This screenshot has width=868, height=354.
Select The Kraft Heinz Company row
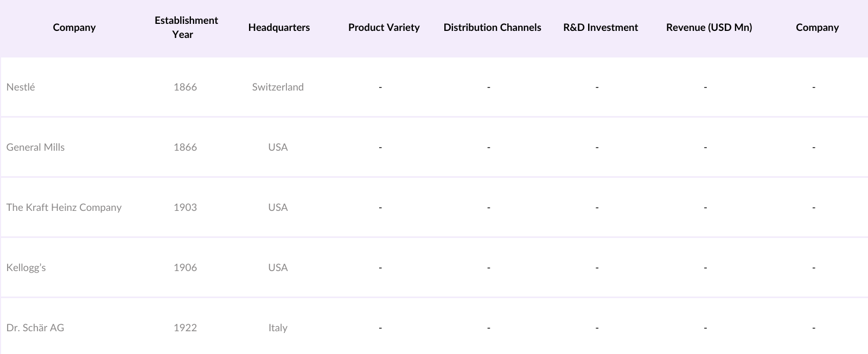pos(64,207)
